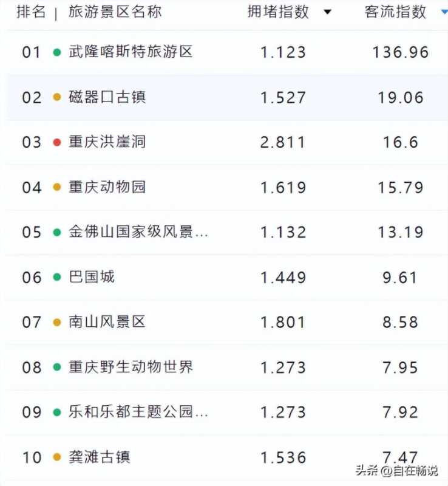
Task: Click the green dot beside 重庆野生动物世界
Action: (57, 367)
